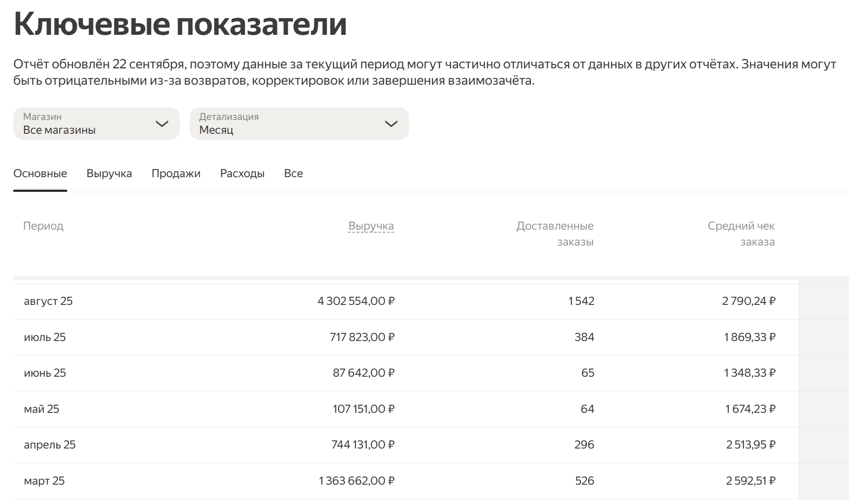
Task: Click the chevron in Все магазины selector
Action: 162,124
